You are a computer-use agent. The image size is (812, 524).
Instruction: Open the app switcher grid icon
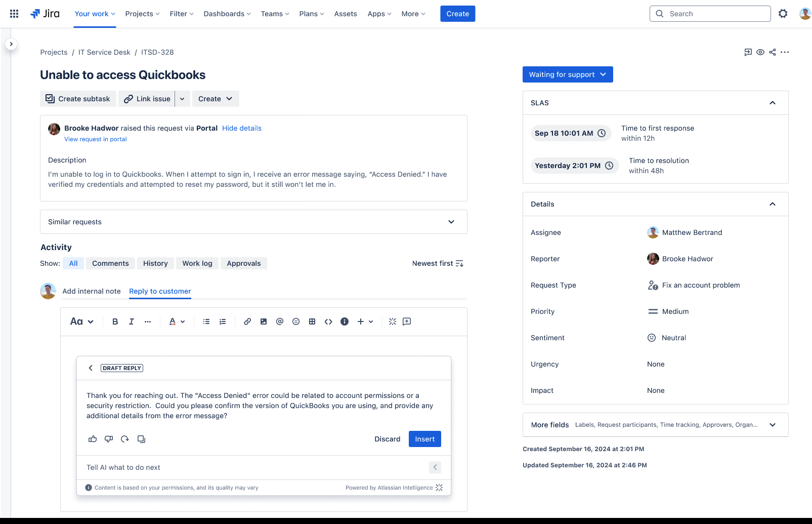click(14, 14)
